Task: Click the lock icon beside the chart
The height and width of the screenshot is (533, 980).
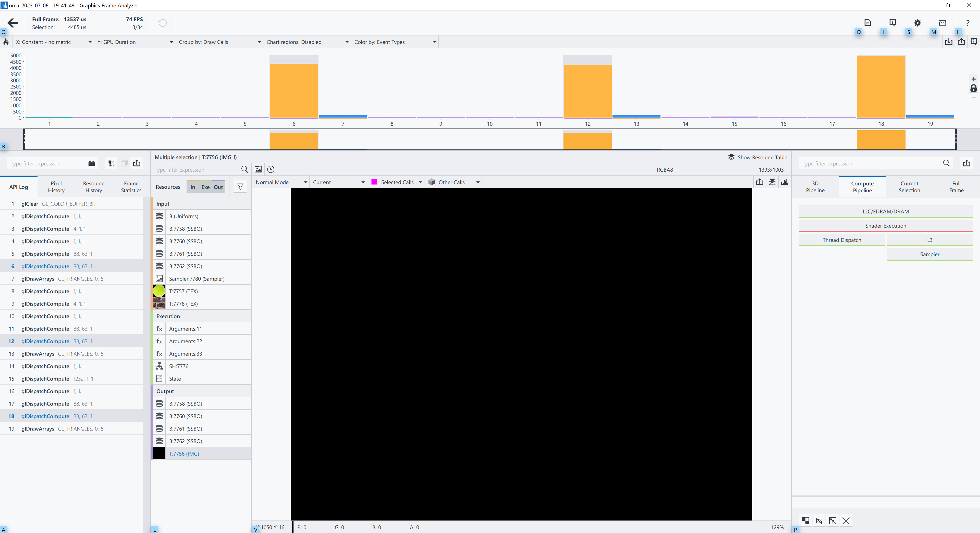Action: click(x=974, y=88)
